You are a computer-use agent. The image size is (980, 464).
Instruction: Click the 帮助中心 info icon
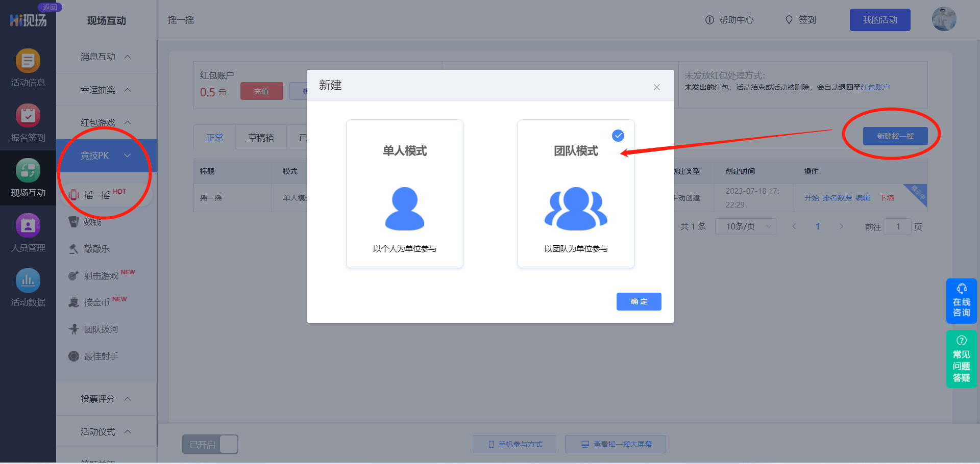(x=709, y=20)
